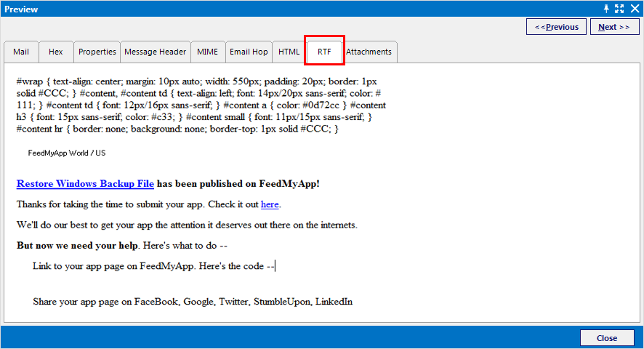Click the Preview title text
This screenshot has width=644, height=349.
[21, 9]
